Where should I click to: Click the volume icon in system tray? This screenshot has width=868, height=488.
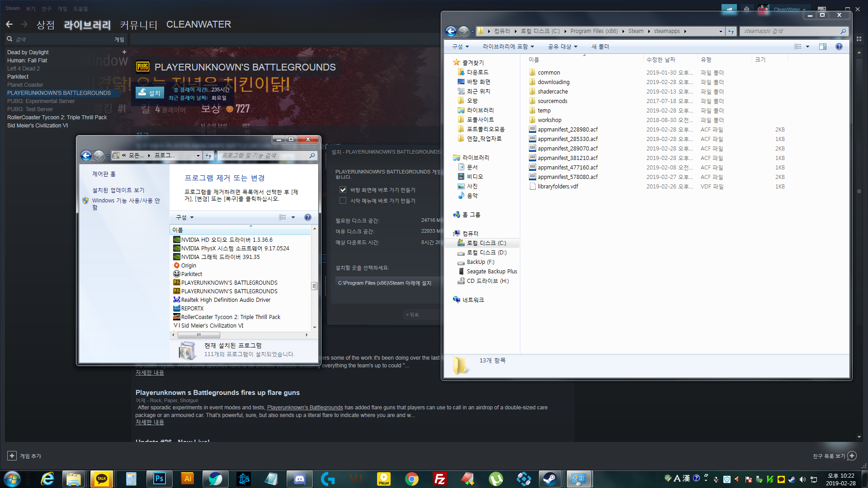click(x=802, y=479)
